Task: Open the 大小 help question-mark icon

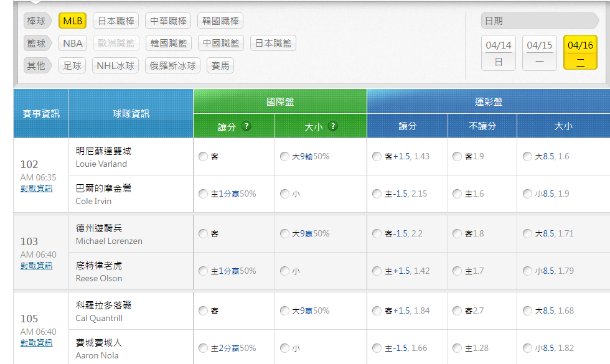Action: pos(332,126)
